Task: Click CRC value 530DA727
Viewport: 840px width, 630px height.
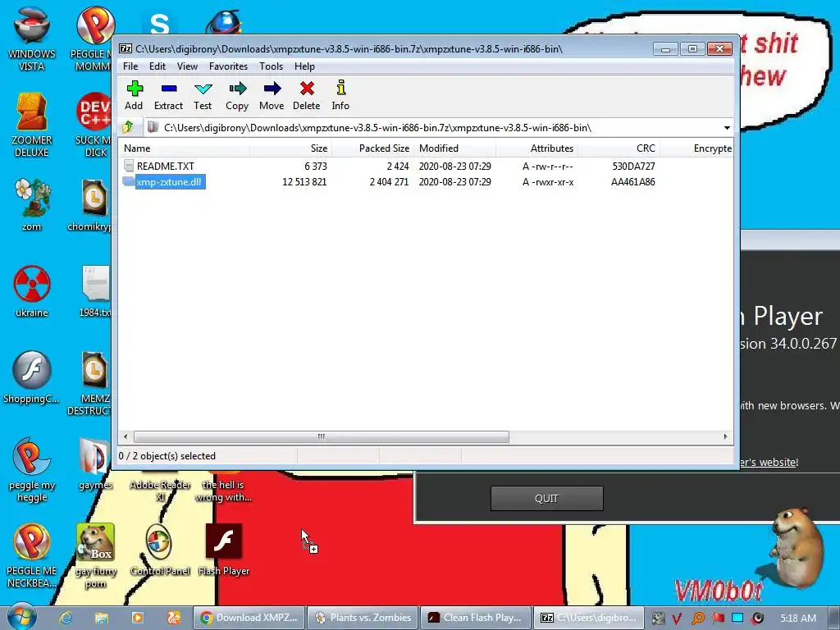Action: (x=633, y=166)
